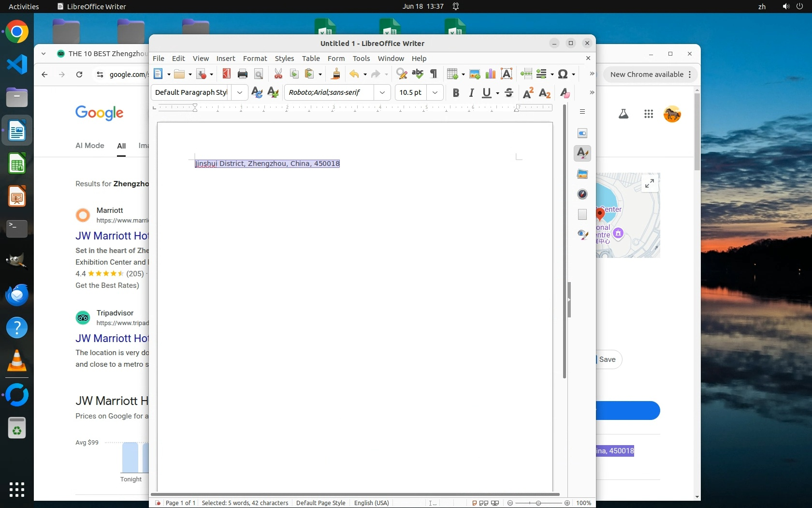Click the Export as PDF icon

click(x=226, y=74)
